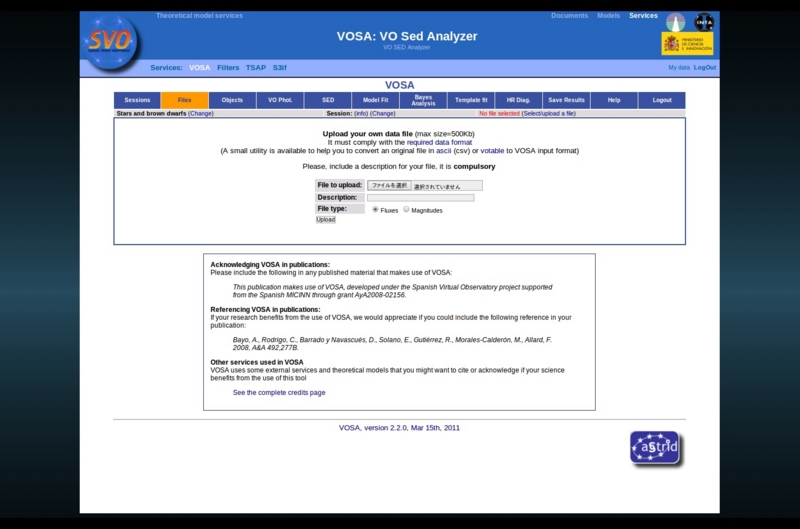The image size is (800, 529).
Task: Click the Ministerio de Ciencia e Innovación logo
Action: [687, 44]
